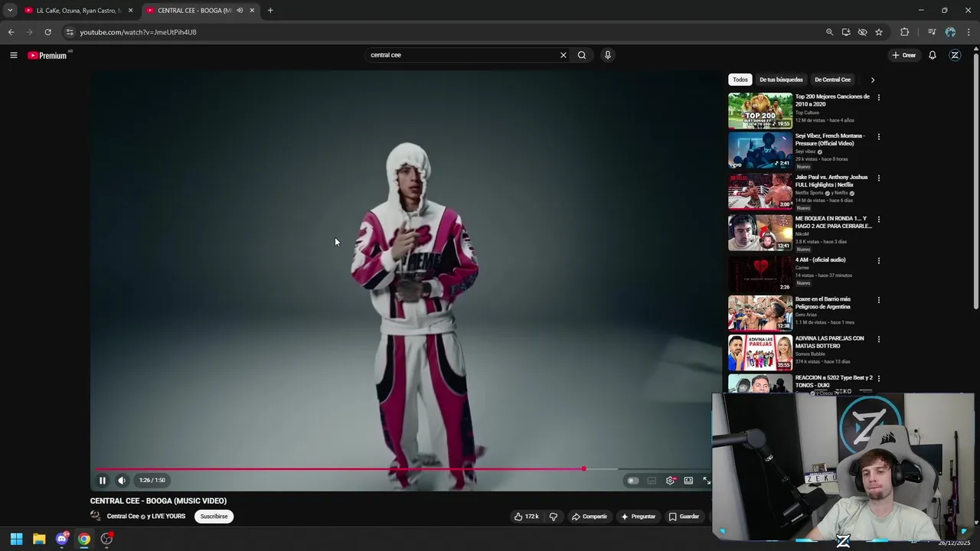Screen dimensions: 980x551
Task: Start voice search with the microphone
Action: (x=608, y=55)
